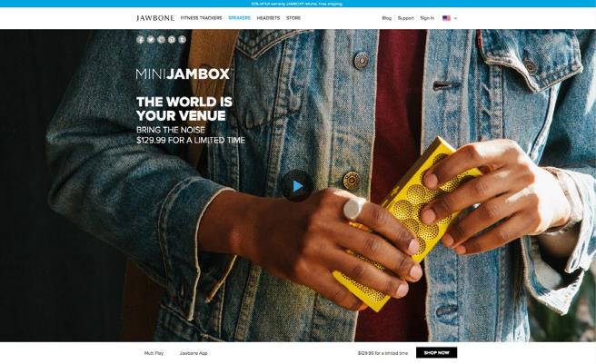Click the US flag icon

[x=447, y=18]
